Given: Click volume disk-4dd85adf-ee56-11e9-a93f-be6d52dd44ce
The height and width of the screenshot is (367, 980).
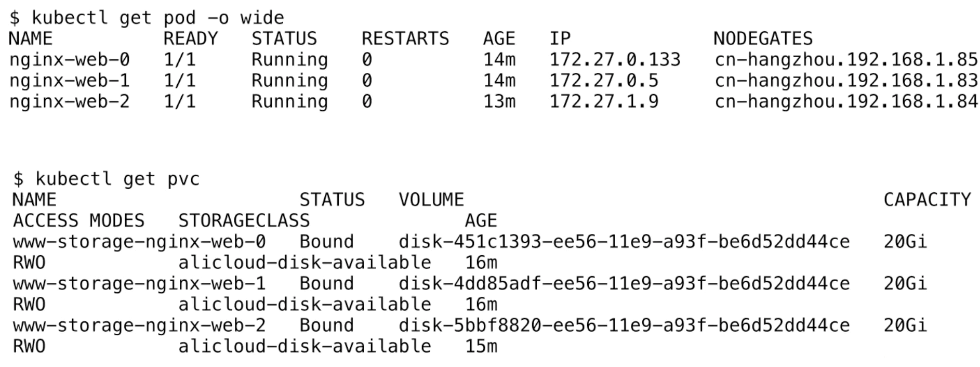Looking at the screenshot, I should point(624,284).
